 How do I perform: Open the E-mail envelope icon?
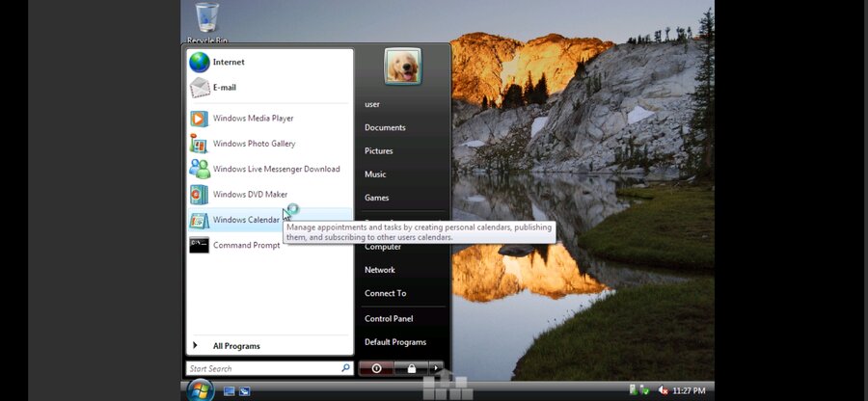200,88
